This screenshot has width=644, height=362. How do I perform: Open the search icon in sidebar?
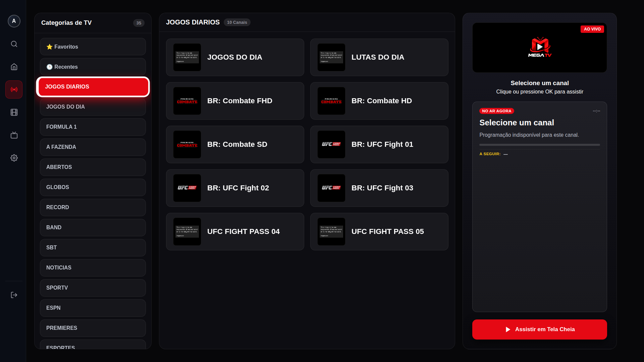coord(14,44)
